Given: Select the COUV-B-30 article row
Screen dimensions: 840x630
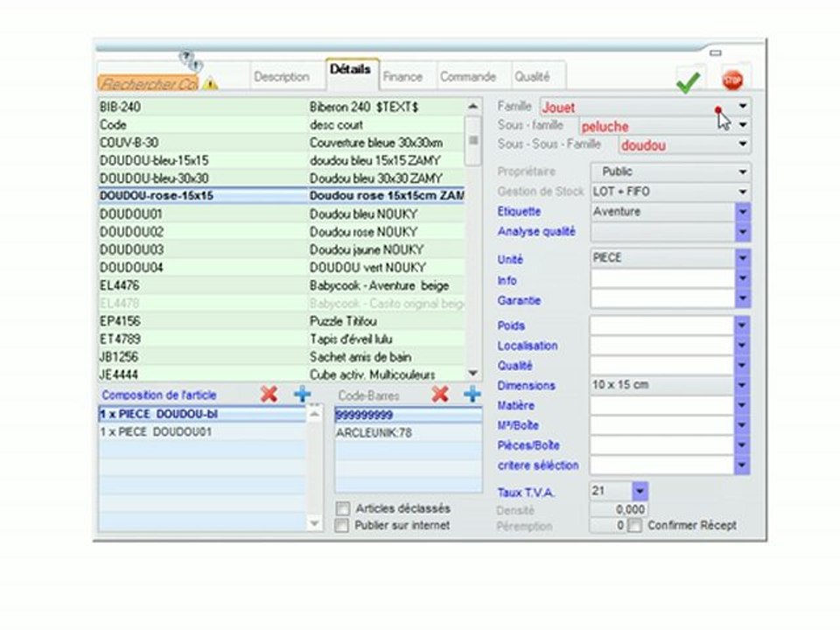Looking at the screenshot, I should 282,143.
